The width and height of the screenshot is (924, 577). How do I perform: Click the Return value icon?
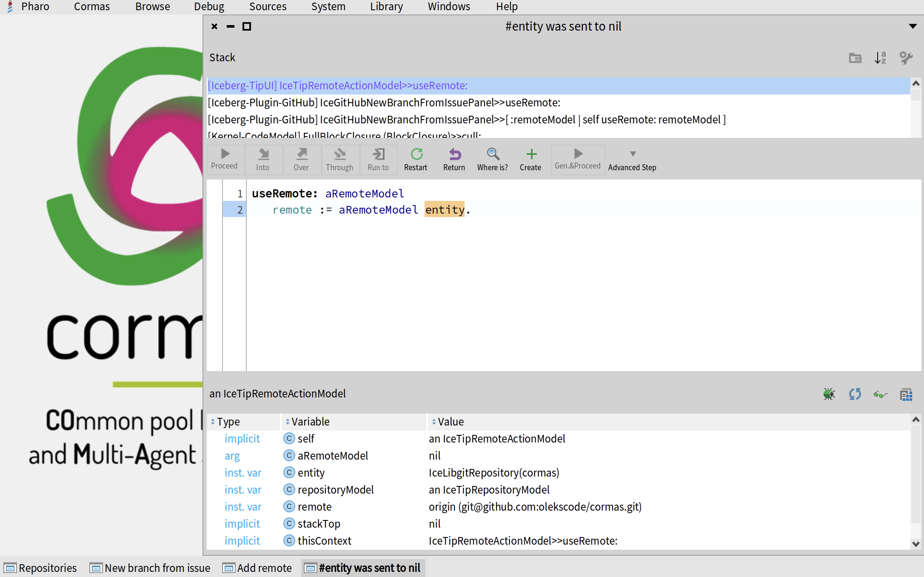click(x=454, y=154)
